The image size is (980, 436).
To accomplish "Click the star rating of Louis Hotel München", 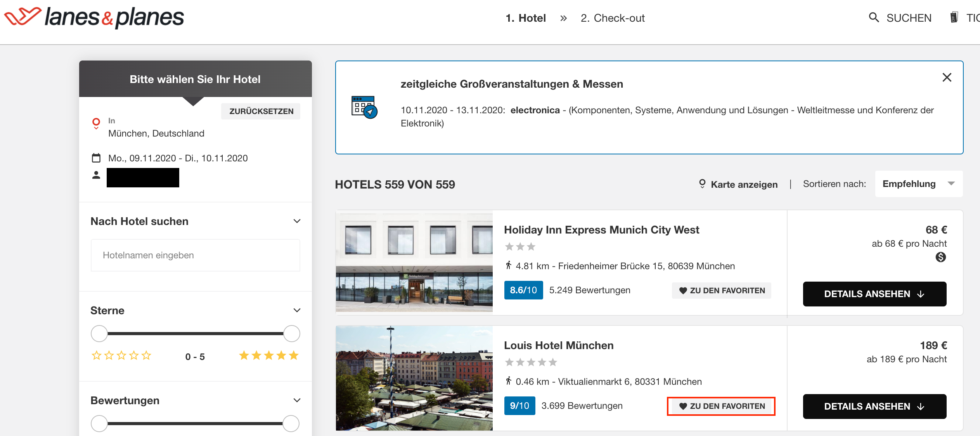I will (531, 362).
